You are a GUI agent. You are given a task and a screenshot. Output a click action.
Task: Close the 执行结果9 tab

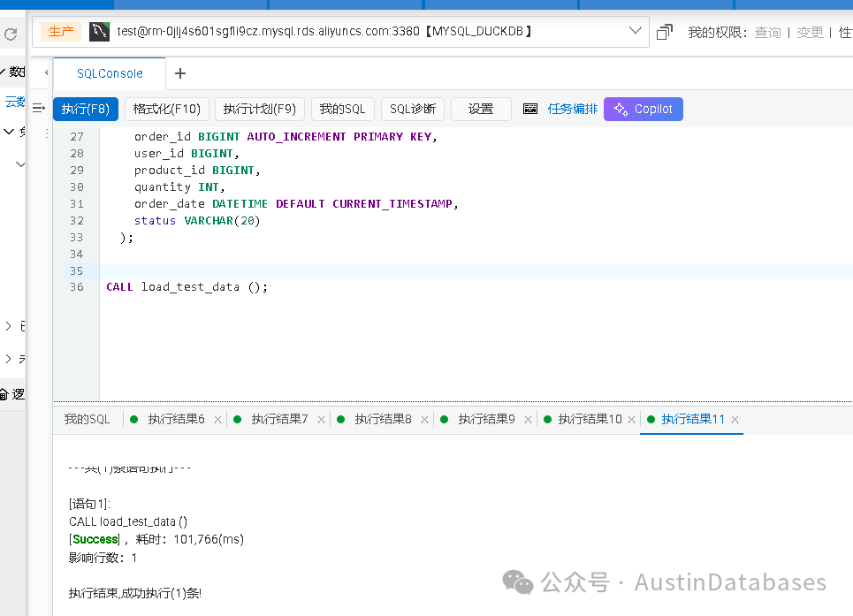tap(528, 420)
